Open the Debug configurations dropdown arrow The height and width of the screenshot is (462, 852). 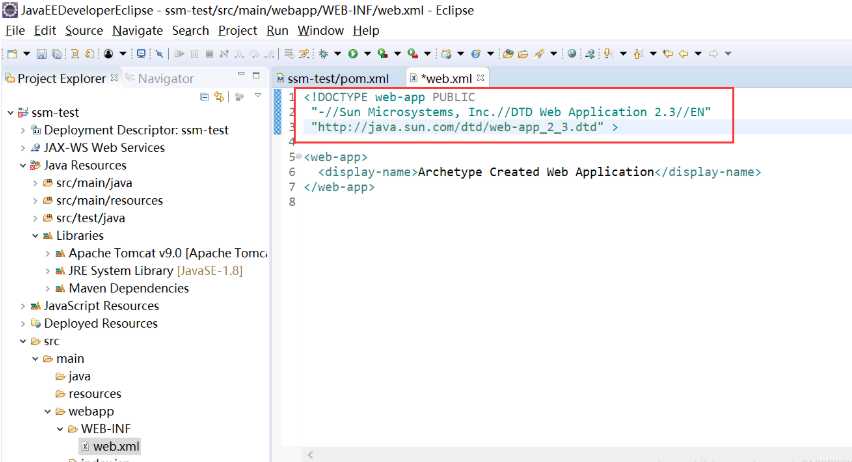pos(337,53)
